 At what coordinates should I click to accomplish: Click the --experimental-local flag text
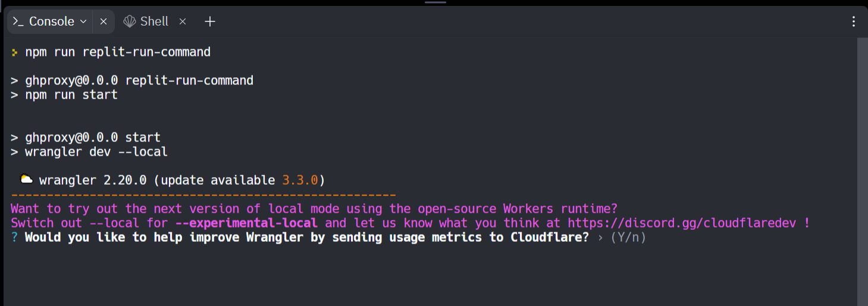click(x=246, y=223)
